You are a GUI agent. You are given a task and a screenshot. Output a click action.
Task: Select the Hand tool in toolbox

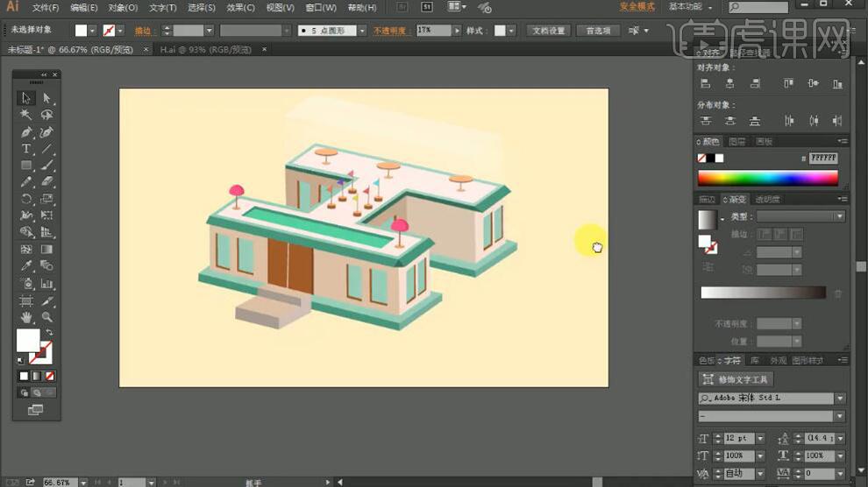click(26, 317)
